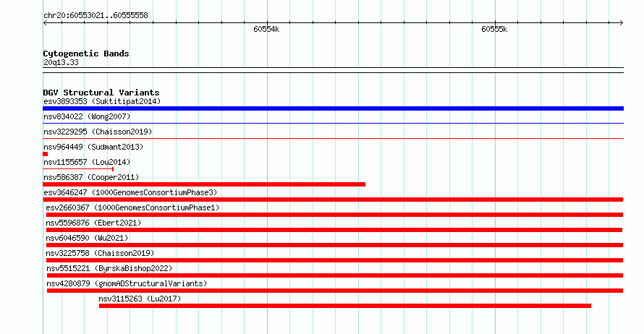
Task: Select the red nsv4280879 variant bar
Action: pos(335,291)
